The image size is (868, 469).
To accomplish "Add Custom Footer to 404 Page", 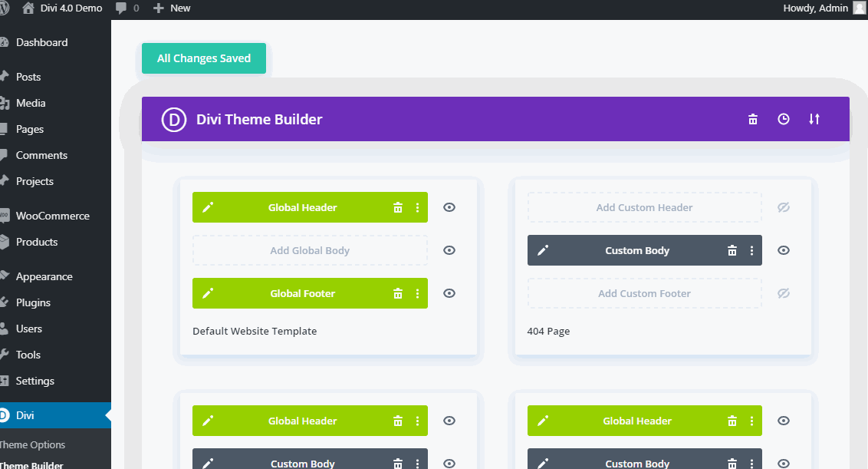I will (x=644, y=293).
